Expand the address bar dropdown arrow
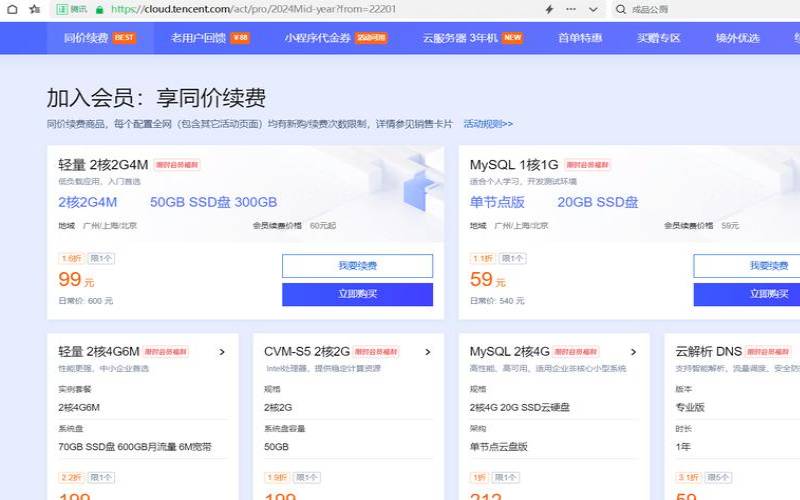 [593, 9]
